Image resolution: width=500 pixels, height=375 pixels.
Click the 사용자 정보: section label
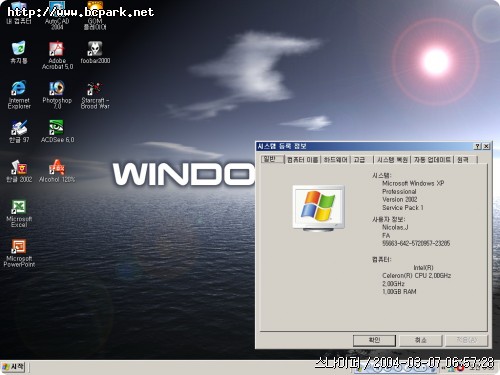[x=388, y=219]
